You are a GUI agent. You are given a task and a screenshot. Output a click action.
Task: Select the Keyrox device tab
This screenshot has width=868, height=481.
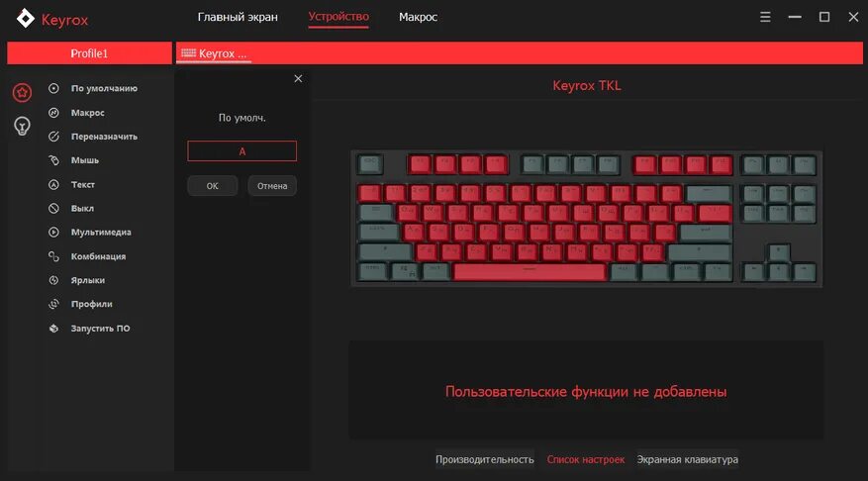click(x=214, y=53)
